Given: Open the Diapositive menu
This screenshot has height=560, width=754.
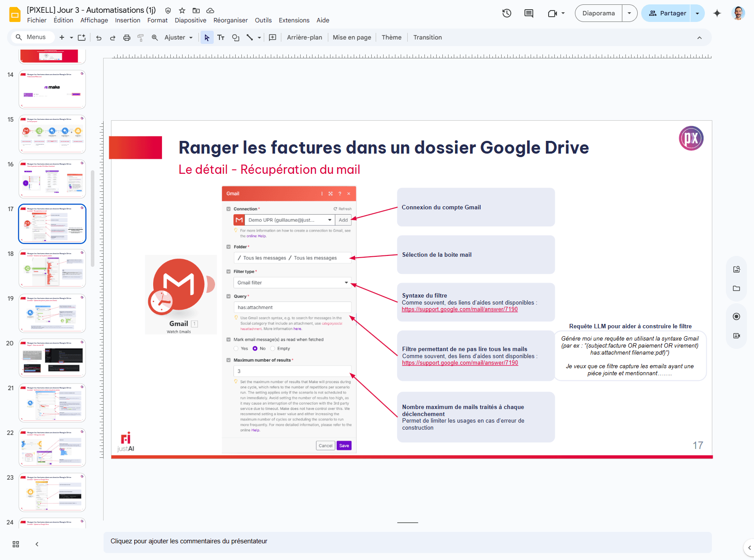Looking at the screenshot, I should [190, 20].
